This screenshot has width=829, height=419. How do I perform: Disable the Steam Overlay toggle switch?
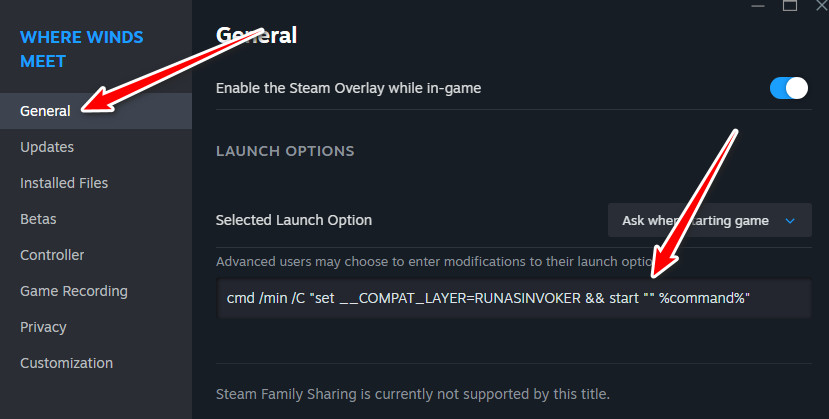(788, 88)
